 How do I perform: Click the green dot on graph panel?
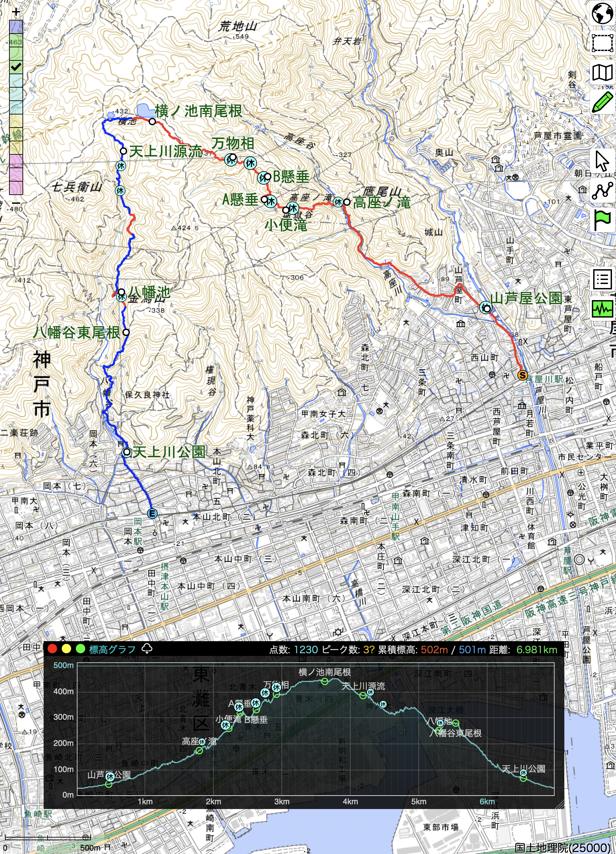80,649
